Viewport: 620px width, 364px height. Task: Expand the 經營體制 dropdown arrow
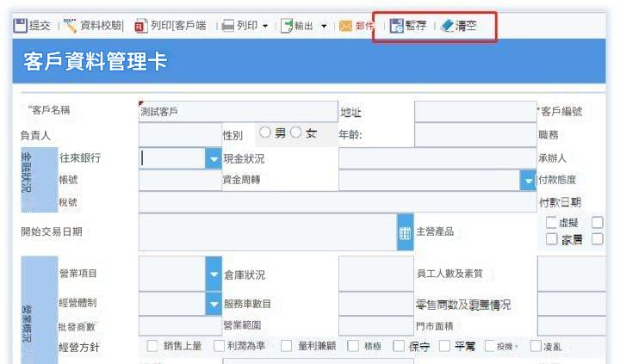coord(214,304)
